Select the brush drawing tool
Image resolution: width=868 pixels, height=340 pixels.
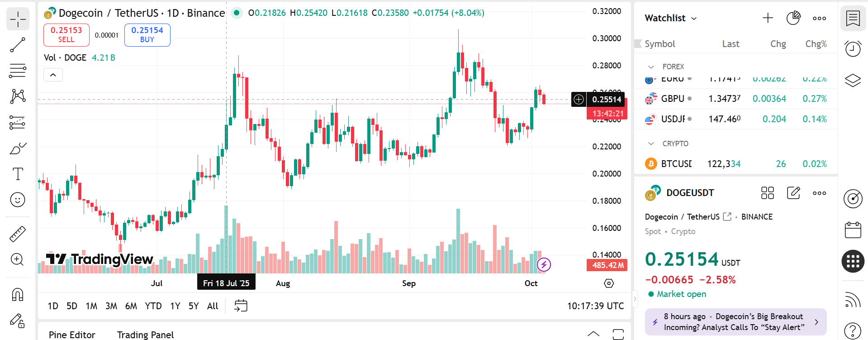pyautogui.click(x=18, y=148)
